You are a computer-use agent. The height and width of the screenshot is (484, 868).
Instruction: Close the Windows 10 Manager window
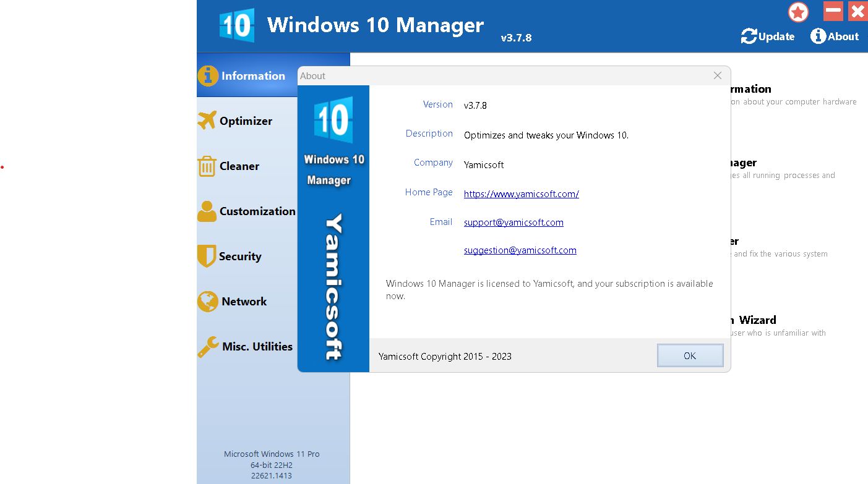pos(857,11)
